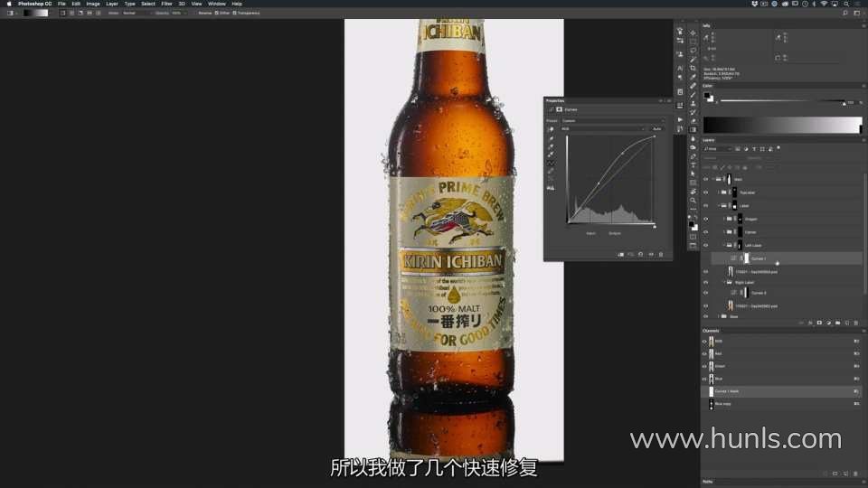868x488 pixels.
Task: Click foreground/background color swatch in toolbar
Action: [693, 226]
